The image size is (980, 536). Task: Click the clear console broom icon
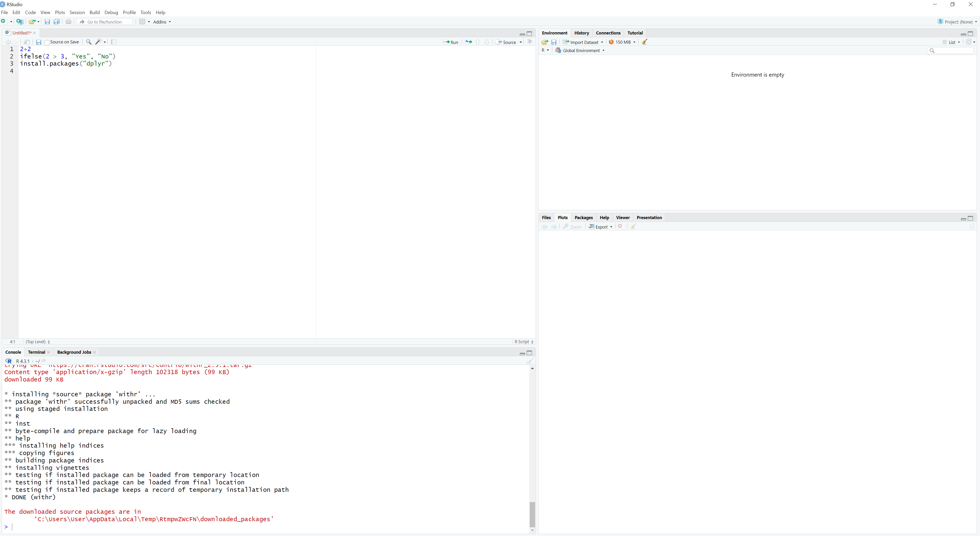coord(530,361)
